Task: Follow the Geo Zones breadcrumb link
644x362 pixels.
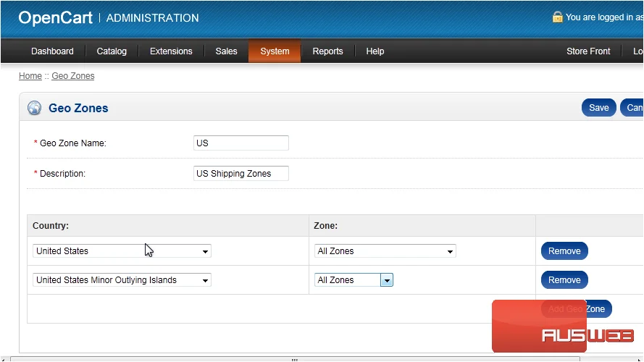Action: 72,76
